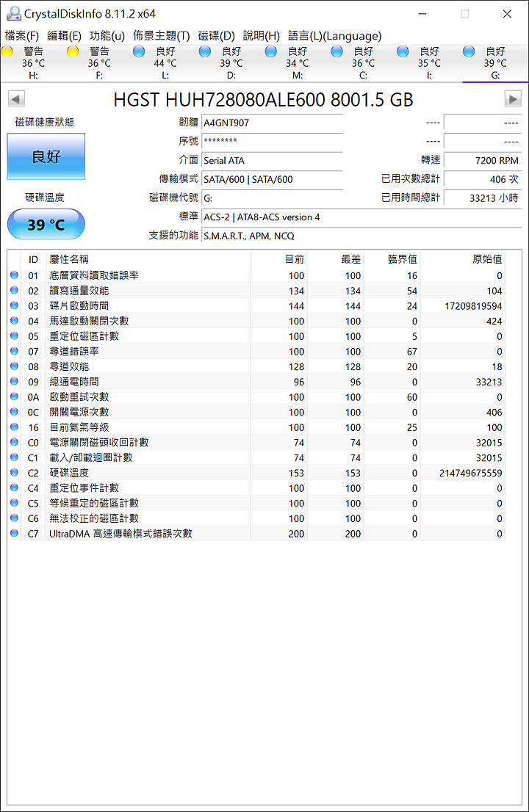Click the power on count 406 次

click(x=483, y=179)
